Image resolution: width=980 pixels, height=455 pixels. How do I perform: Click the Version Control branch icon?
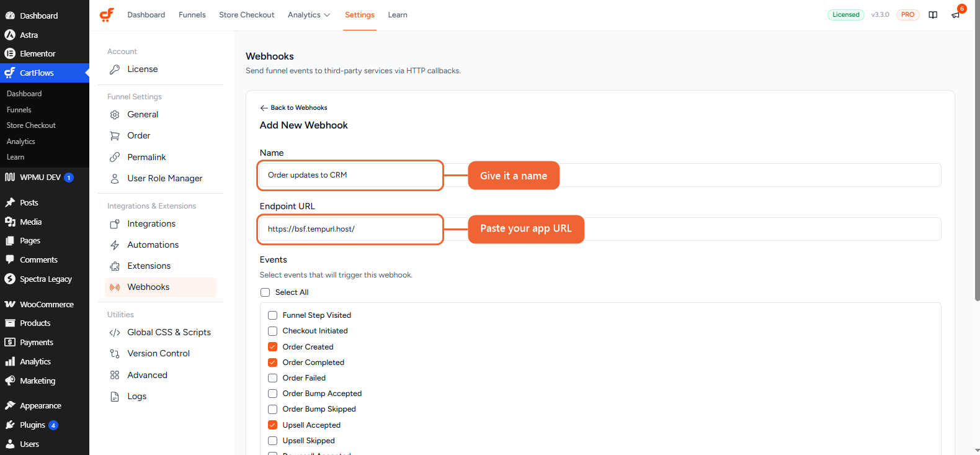pos(115,354)
